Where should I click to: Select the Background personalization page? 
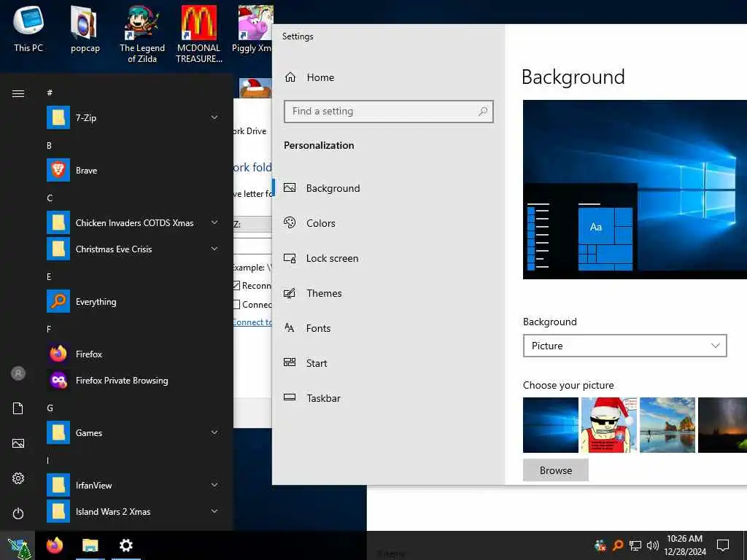click(388, 188)
